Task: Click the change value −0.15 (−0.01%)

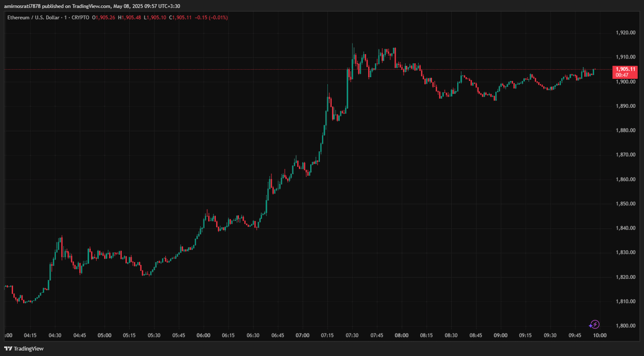Action: click(x=211, y=17)
